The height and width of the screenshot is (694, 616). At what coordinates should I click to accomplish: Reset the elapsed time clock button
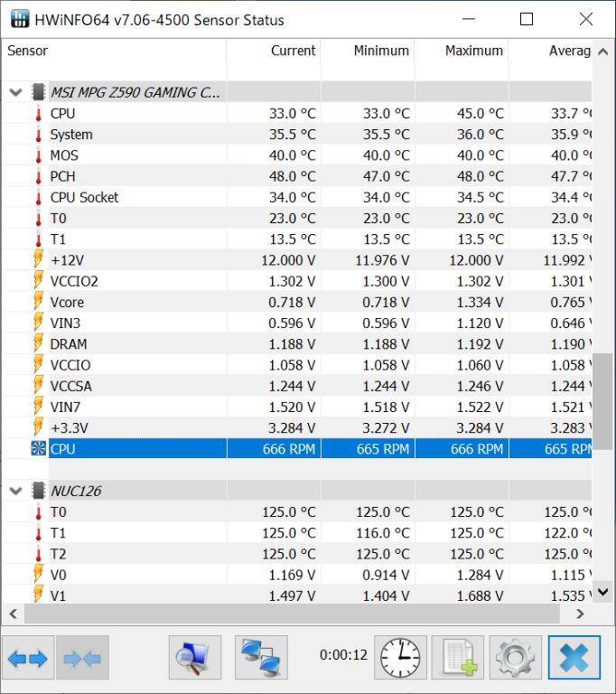coord(400,658)
